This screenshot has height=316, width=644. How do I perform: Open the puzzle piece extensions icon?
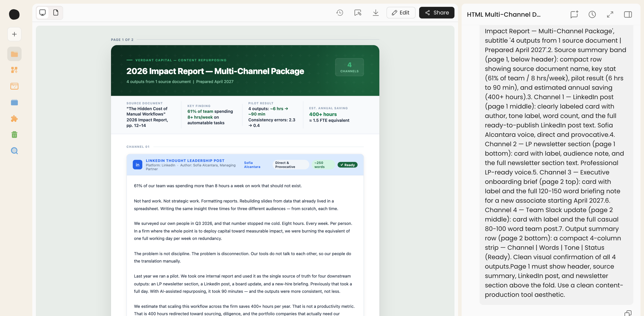coord(14,118)
